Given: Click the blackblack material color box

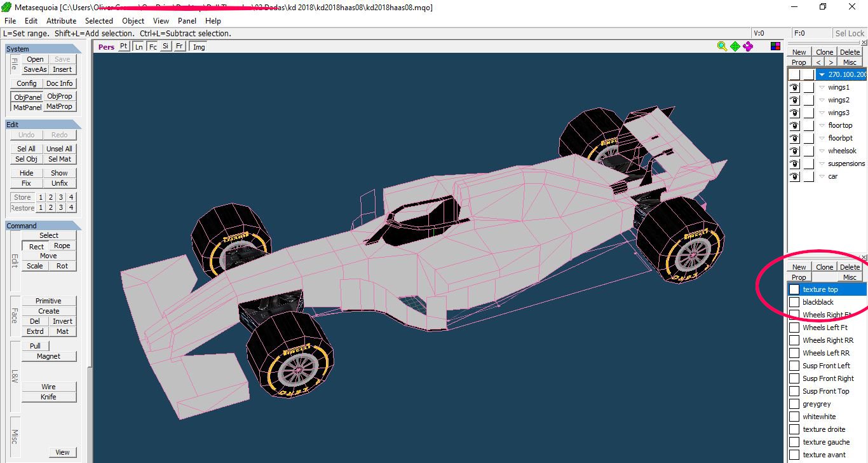Looking at the screenshot, I should (x=794, y=302).
